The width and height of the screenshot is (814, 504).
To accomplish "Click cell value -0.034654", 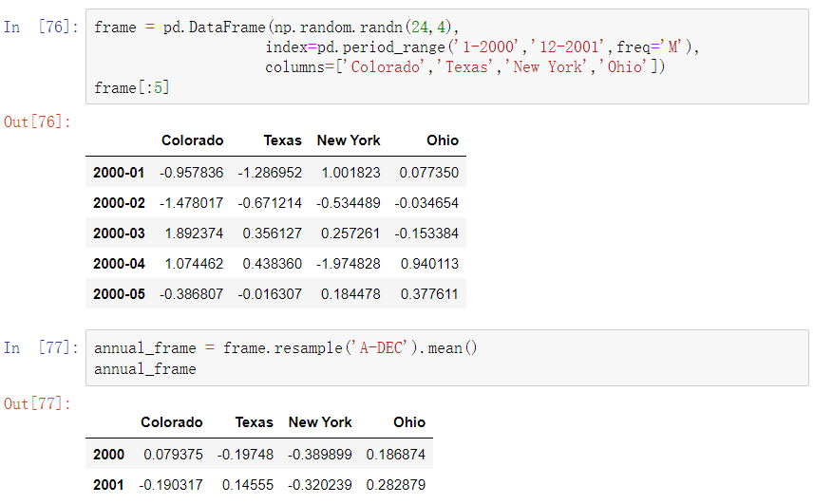I will click(426, 203).
